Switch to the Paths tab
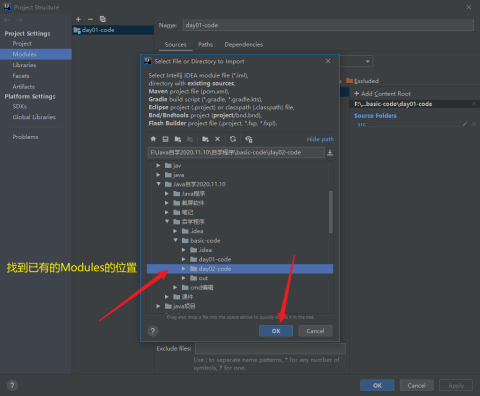480x396 pixels. tap(205, 44)
